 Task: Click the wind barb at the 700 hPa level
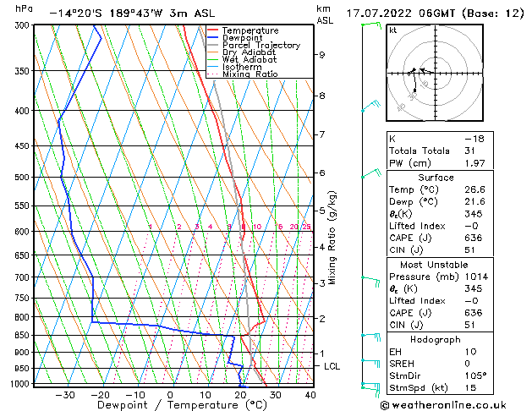pos(370,281)
